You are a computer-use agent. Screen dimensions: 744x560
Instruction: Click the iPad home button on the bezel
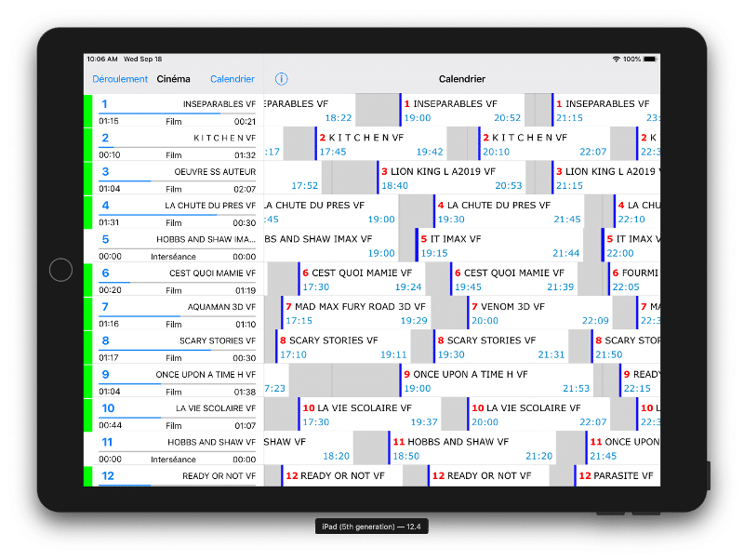click(60, 270)
